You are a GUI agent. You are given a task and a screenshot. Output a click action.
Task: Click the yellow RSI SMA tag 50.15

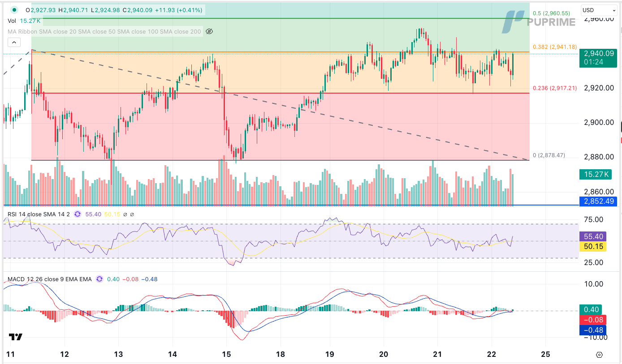coord(593,247)
